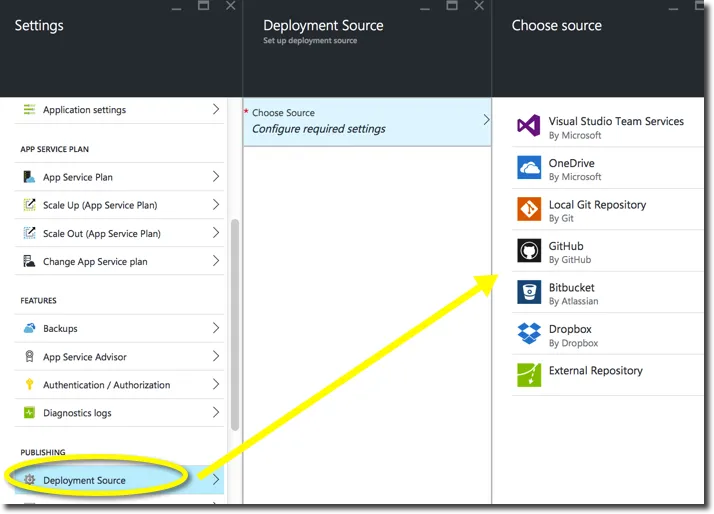Expand the App Service Plan chevron

tap(216, 177)
